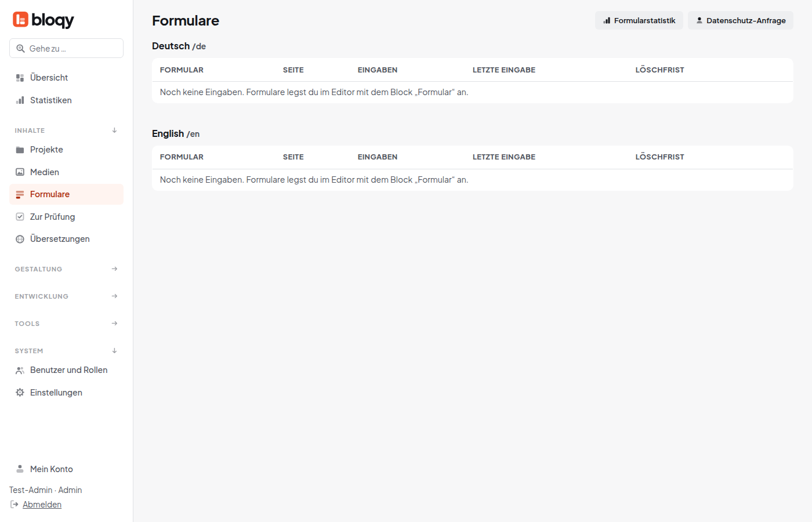Open Übersicht via its dashboard icon

[20, 78]
